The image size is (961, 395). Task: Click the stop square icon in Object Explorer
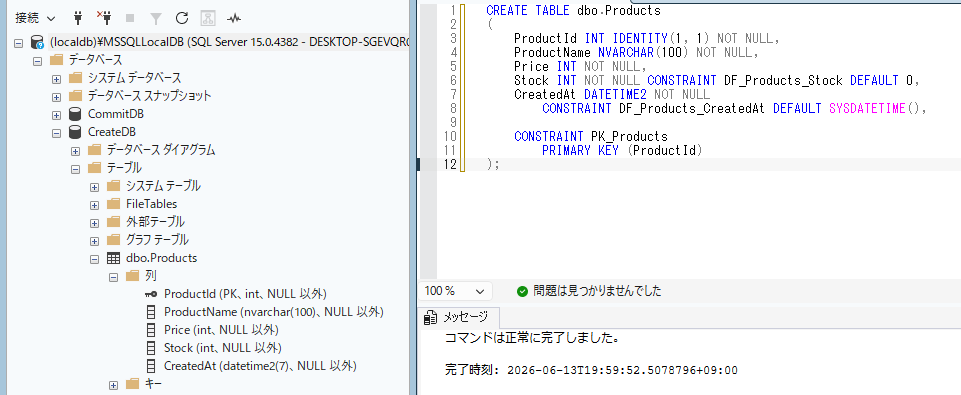tap(129, 18)
